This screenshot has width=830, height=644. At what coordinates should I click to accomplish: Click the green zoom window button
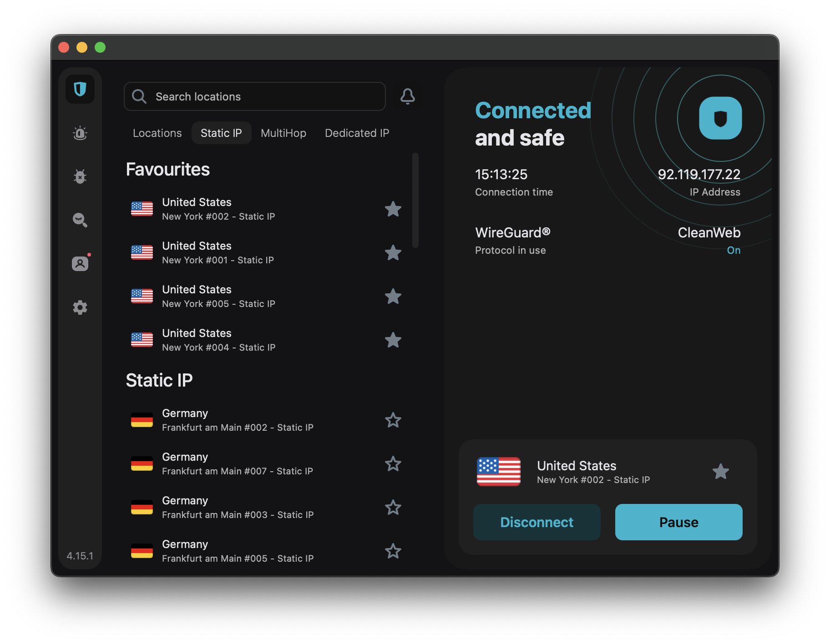pyautogui.click(x=100, y=47)
